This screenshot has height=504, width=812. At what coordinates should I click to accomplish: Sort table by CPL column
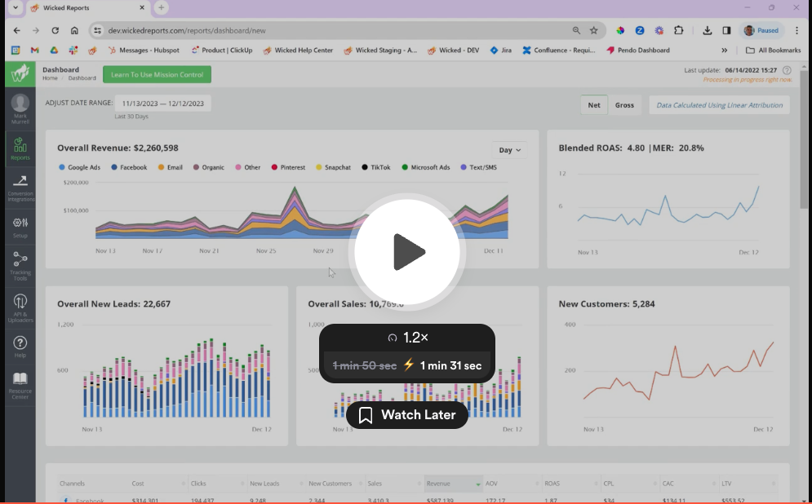point(631,484)
